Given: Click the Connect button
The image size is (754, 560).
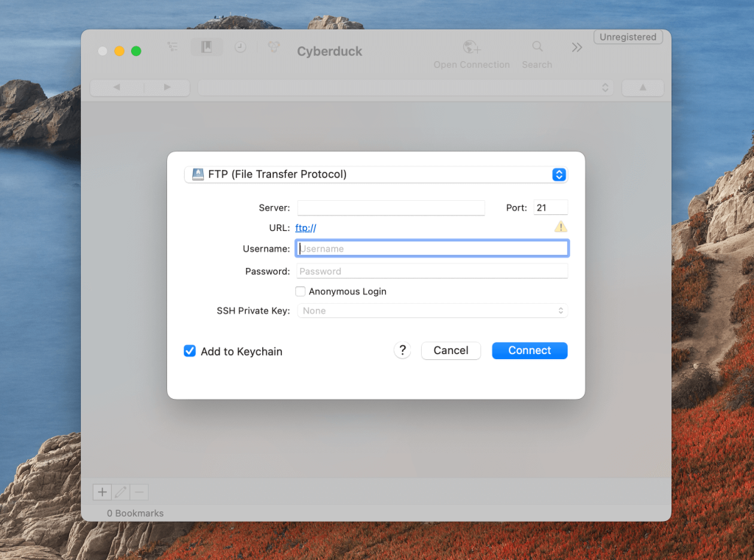Looking at the screenshot, I should click(529, 351).
